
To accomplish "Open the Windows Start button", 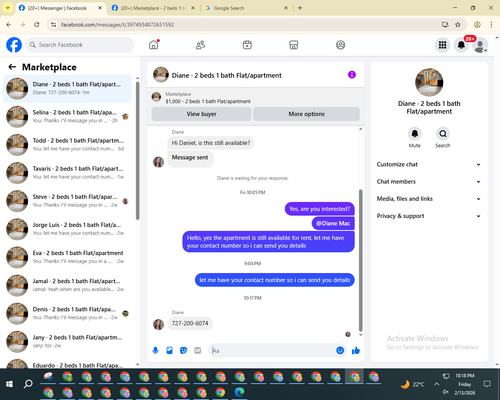I will pyautogui.click(x=9, y=384).
